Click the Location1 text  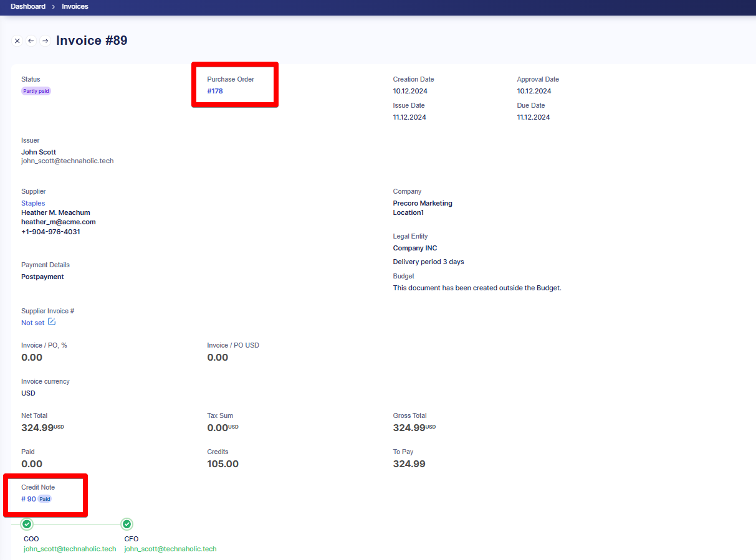pyautogui.click(x=408, y=212)
